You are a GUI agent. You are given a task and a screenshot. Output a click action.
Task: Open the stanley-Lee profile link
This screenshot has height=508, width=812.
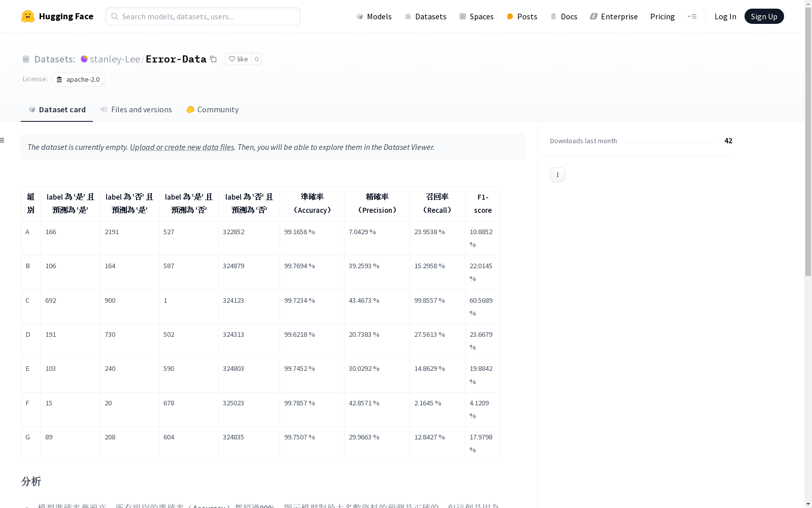click(x=115, y=59)
